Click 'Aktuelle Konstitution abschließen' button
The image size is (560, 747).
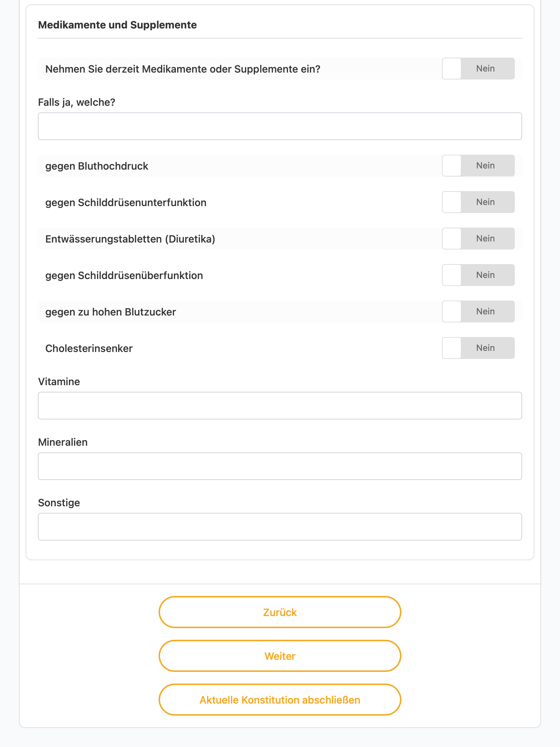(x=280, y=700)
